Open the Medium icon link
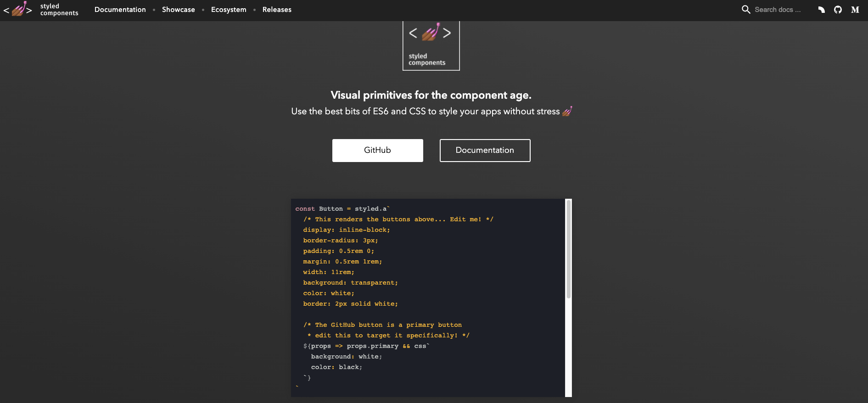Image resolution: width=868 pixels, height=403 pixels. [x=855, y=10]
